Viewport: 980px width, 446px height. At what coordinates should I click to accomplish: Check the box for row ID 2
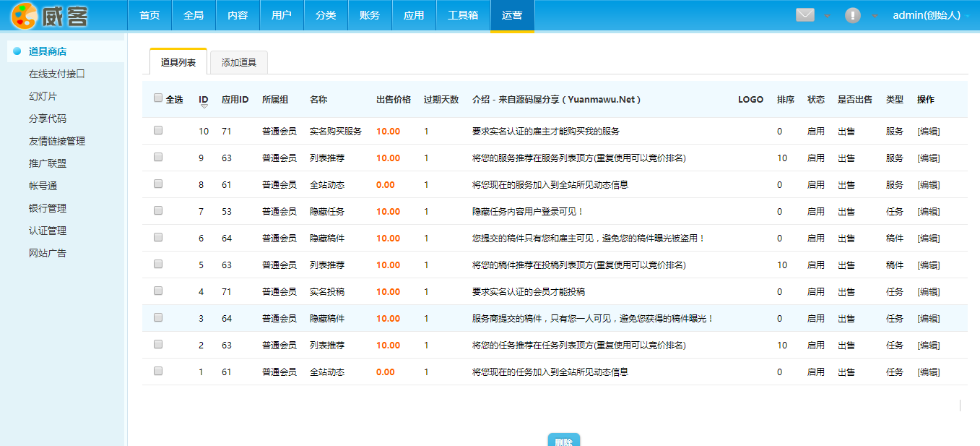[x=158, y=344]
